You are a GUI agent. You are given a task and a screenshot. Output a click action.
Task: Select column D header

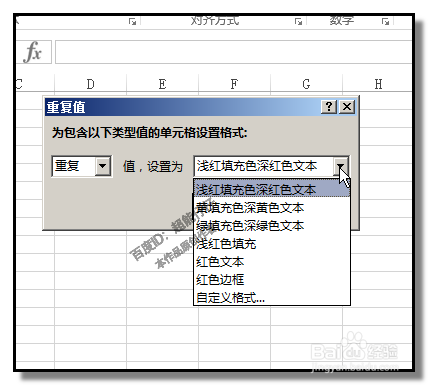(x=90, y=84)
